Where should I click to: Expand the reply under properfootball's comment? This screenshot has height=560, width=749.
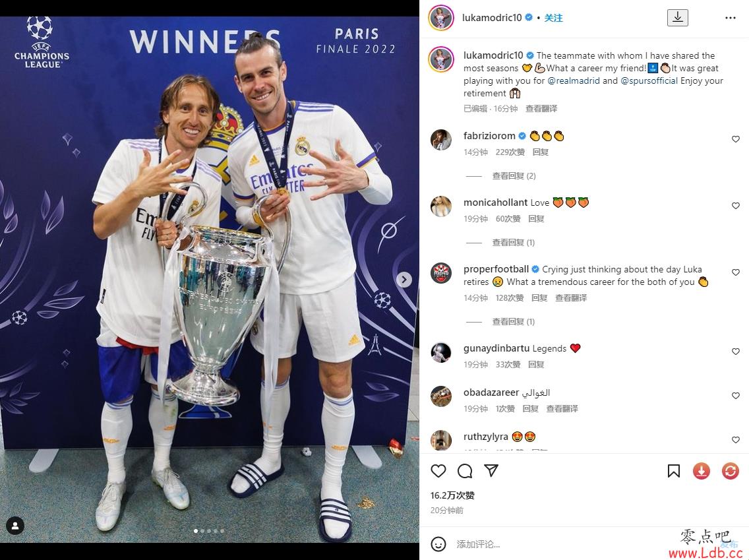514,322
